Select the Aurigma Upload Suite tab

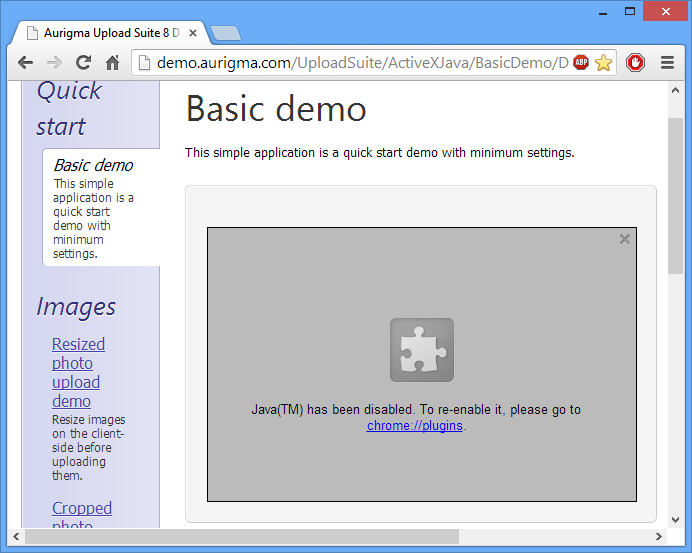105,33
